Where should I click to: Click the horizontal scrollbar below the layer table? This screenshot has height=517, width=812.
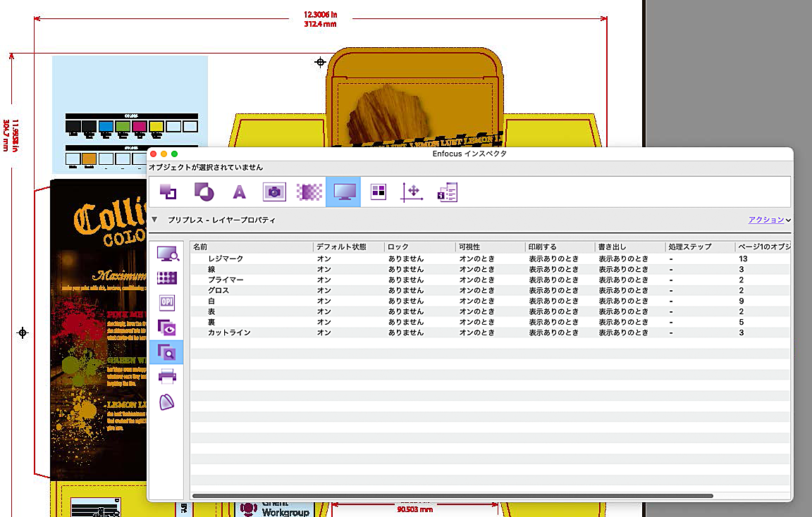(451, 496)
